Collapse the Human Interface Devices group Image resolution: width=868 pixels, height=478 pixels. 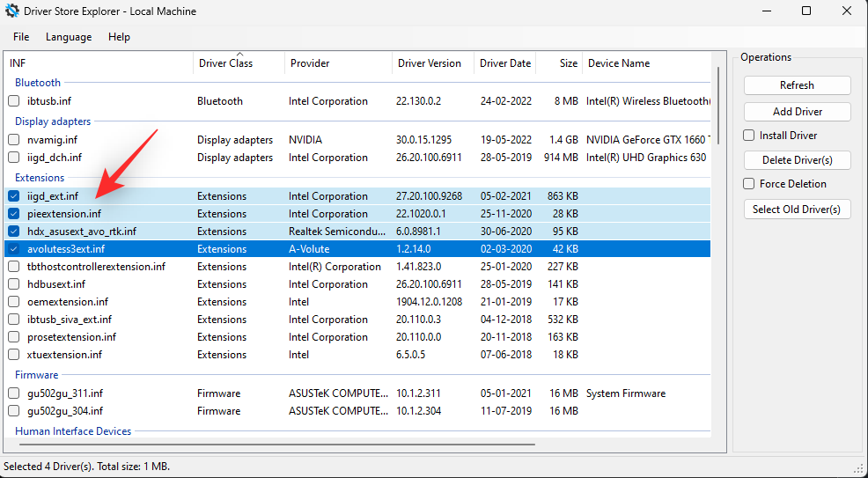click(73, 431)
